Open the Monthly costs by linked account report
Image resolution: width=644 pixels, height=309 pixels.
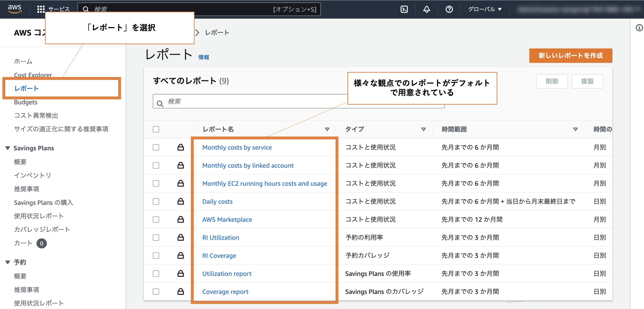[x=248, y=165]
